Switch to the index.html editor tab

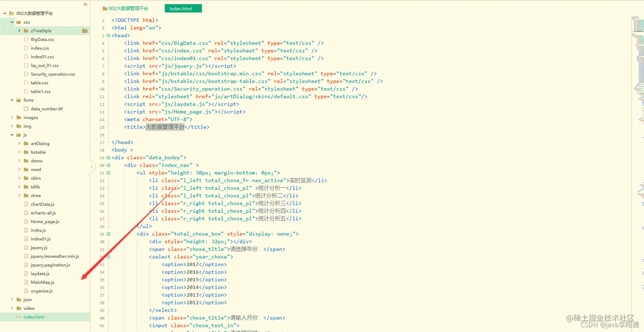pyautogui.click(x=183, y=9)
